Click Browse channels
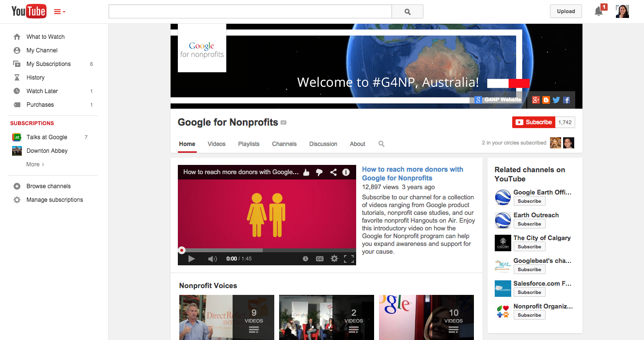 48,186
